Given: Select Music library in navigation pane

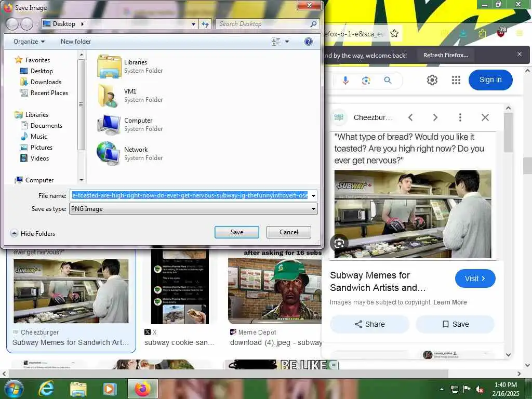Looking at the screenshot, I should pyautogui.click(x=38, y=137).
